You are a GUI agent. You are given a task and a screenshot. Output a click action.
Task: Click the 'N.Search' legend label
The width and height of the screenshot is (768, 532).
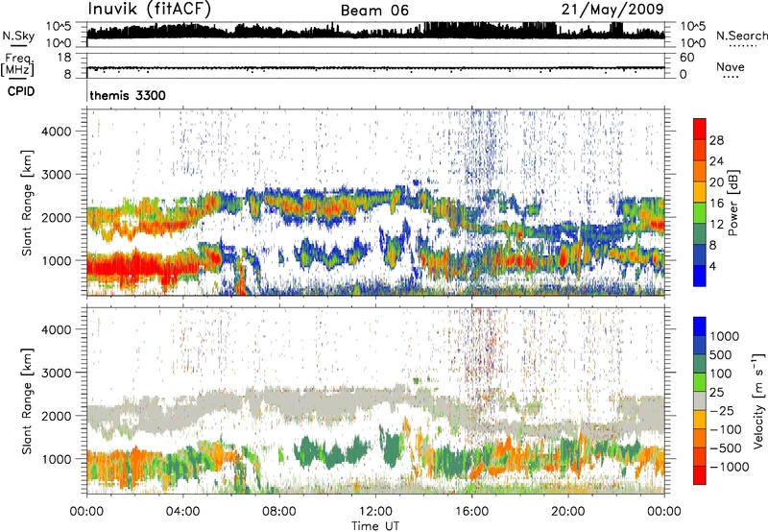point(741,36)
